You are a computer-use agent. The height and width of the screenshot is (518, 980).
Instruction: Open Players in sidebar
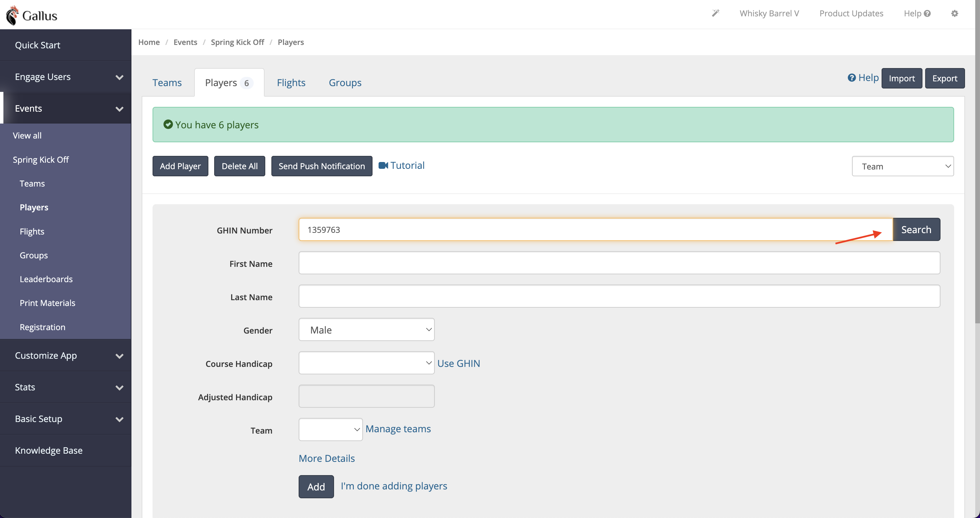click(34, 207)
